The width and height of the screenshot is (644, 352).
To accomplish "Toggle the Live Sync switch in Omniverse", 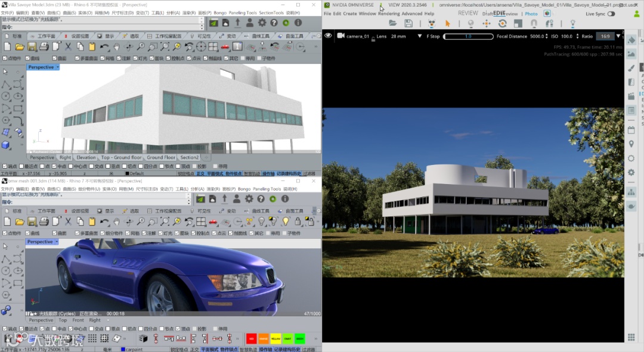I will [611, 14].
